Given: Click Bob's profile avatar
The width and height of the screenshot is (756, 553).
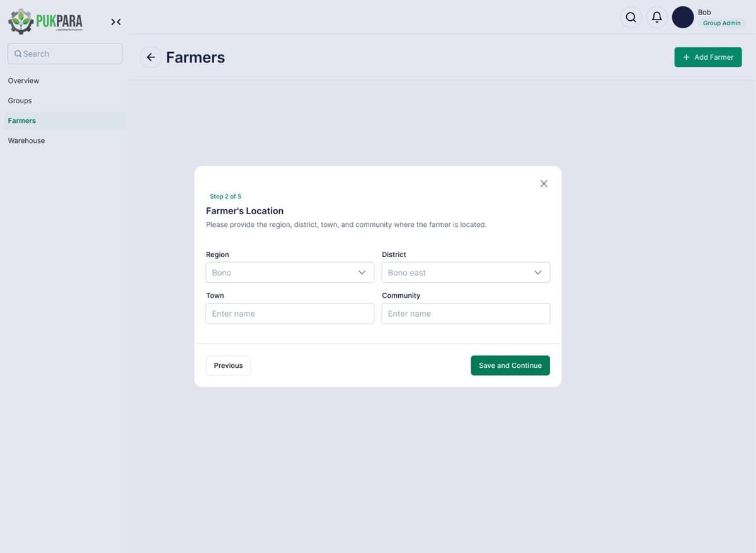Looking at the screenshot, I should click(x=683, y=18).
